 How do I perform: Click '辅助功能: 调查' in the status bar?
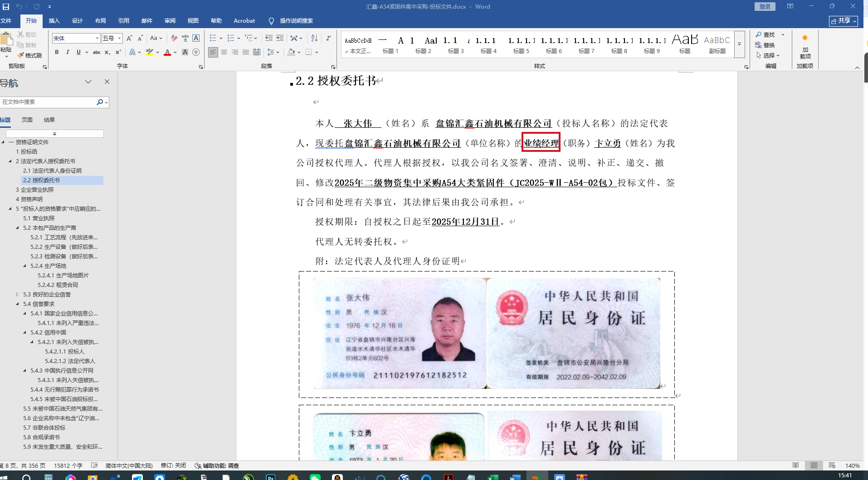click(217, 465)
